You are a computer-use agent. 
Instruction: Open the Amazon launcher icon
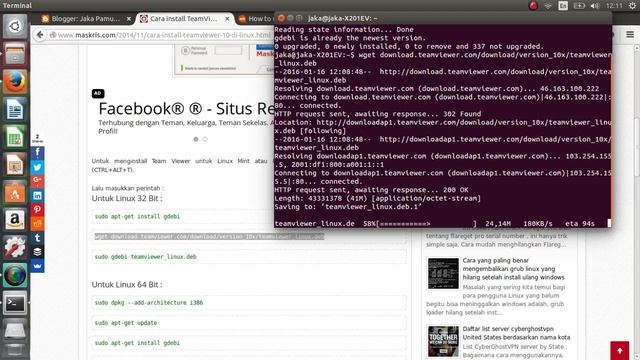pyautogui.click(x=15, y=220)
